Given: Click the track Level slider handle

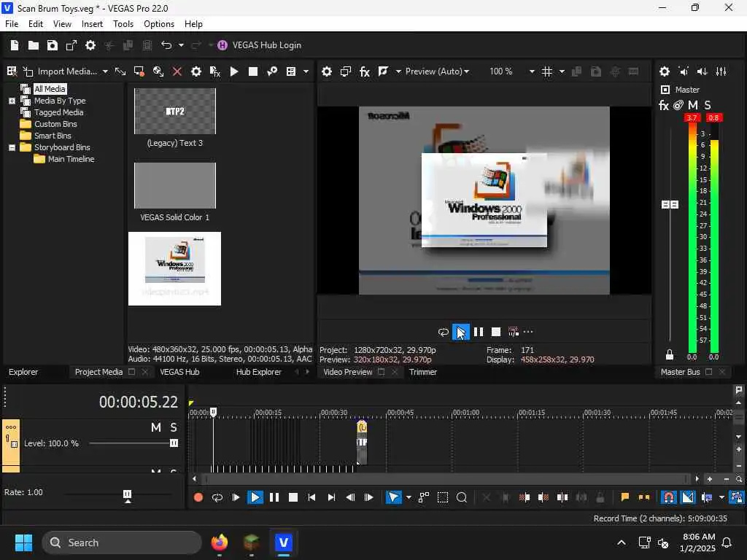Looking at the screenshot, I should point(174,443).
